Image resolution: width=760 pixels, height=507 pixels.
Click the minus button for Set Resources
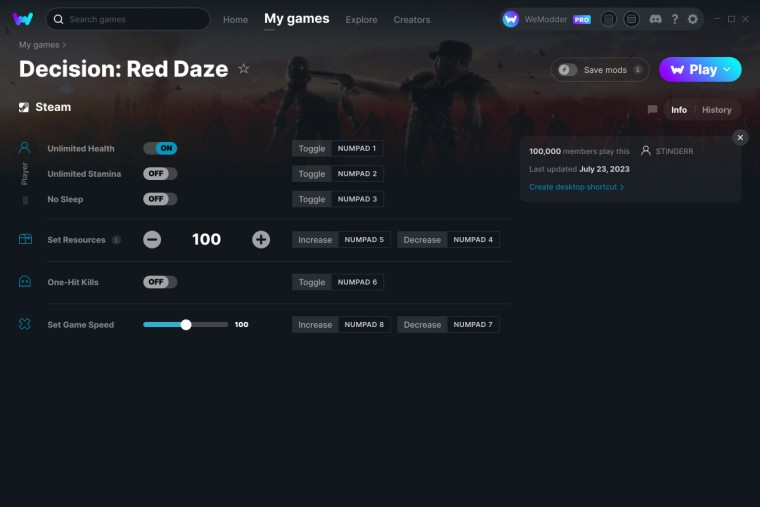(152, 239)
